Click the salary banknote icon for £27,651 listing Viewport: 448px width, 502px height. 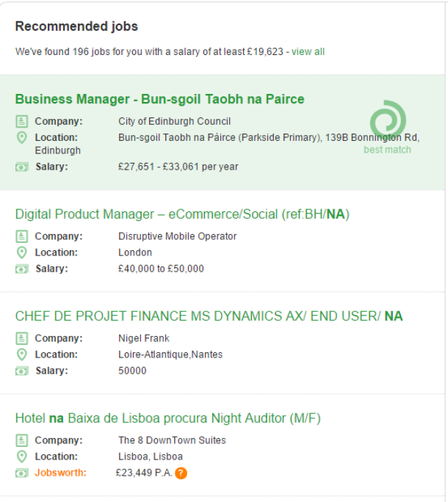click(22, 167)
